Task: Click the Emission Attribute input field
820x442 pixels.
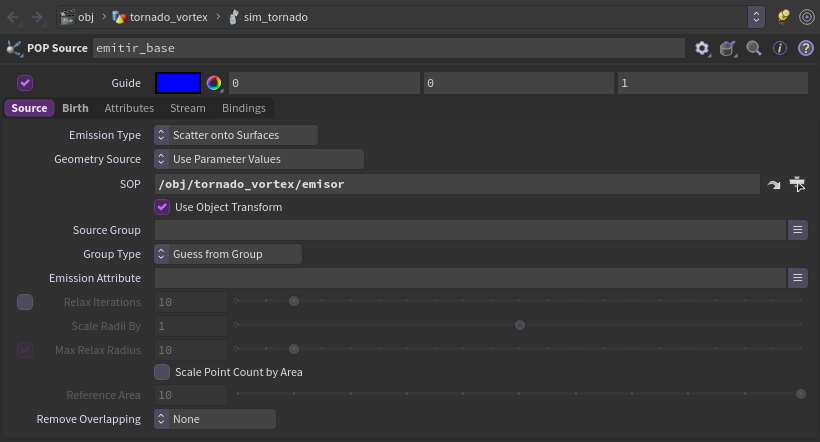Action: coord(470,278)
